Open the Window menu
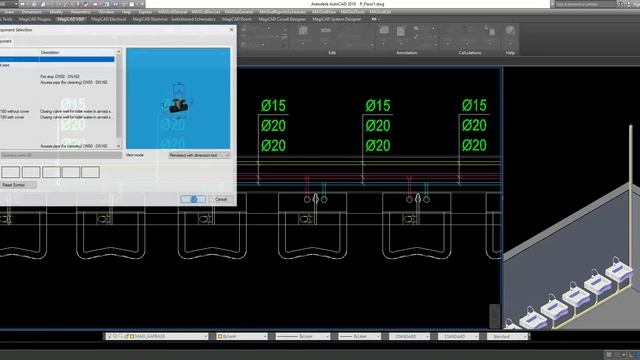 (x=106, y=12)
